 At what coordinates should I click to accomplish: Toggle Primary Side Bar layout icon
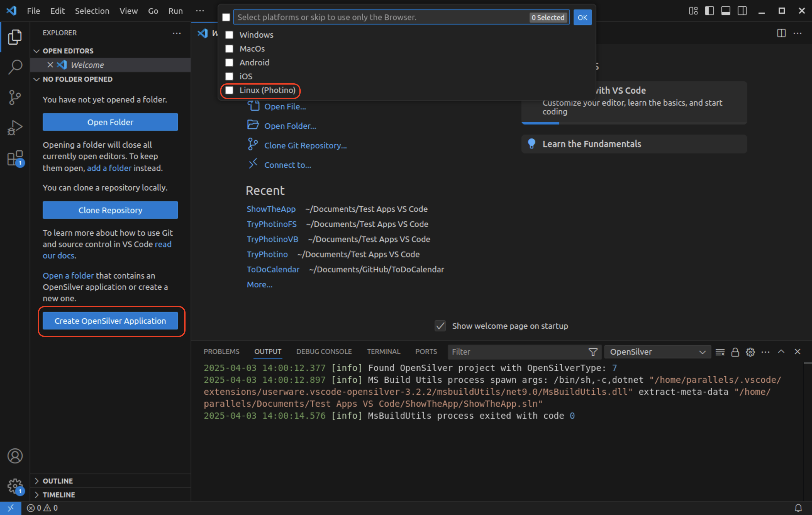tap(709, 11)
